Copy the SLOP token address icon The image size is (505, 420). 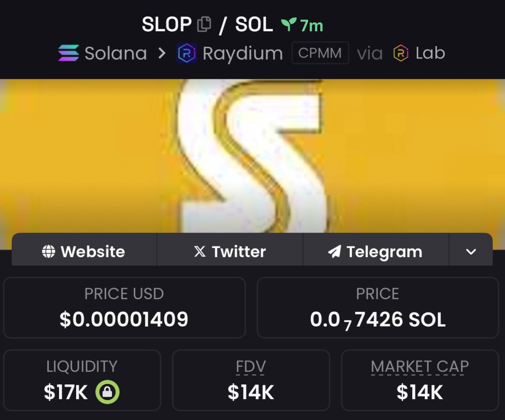click(x=204, y=24)
